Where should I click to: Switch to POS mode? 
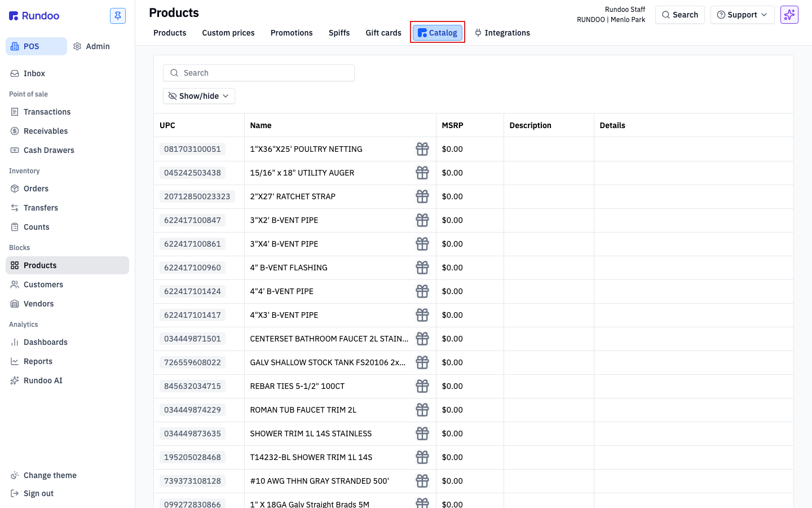click(x=36, y=46)
